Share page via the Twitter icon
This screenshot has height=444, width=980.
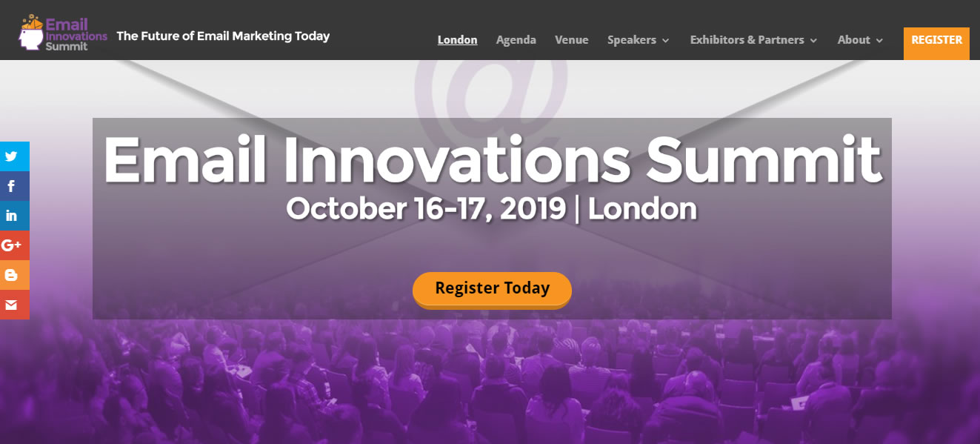click(14, 156)
